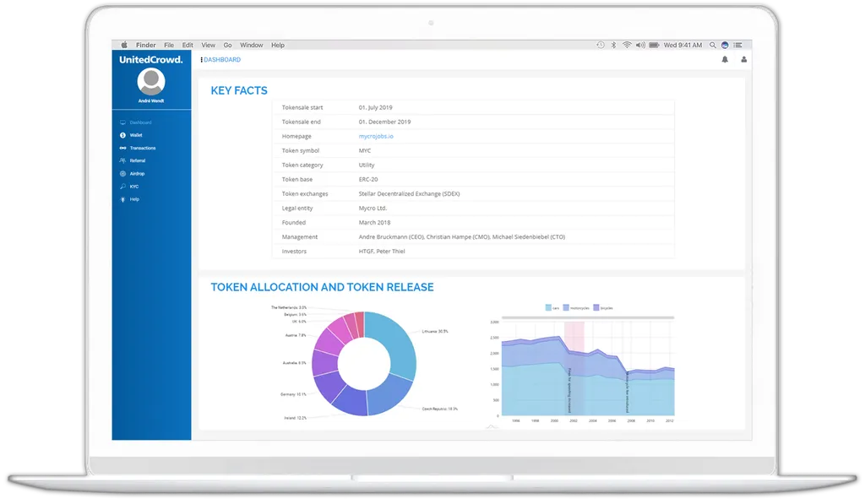
Task: Click the Referral people icon
Action: point(122,160)
